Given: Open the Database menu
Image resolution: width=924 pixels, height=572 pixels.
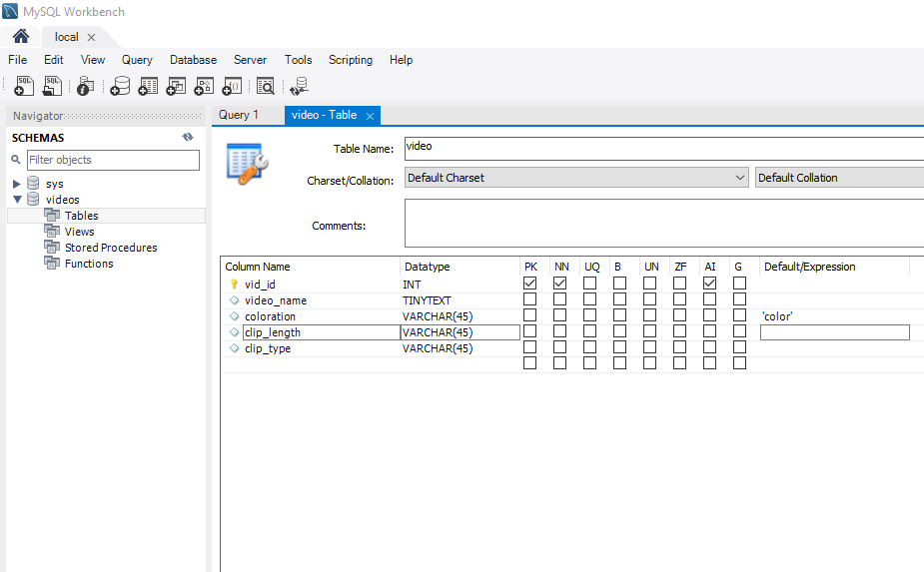Looking at the screenshot, I should 193,60.
